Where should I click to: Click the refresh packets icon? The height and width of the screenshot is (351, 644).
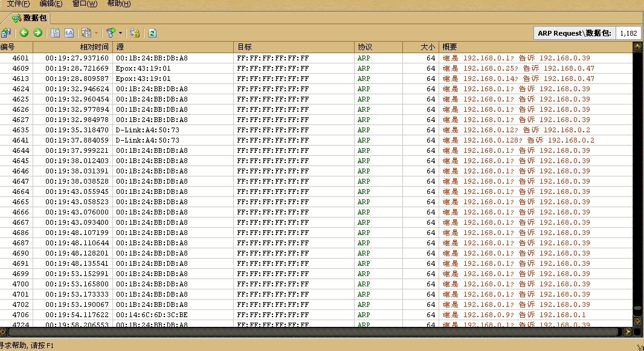click(x=152, y=33)
